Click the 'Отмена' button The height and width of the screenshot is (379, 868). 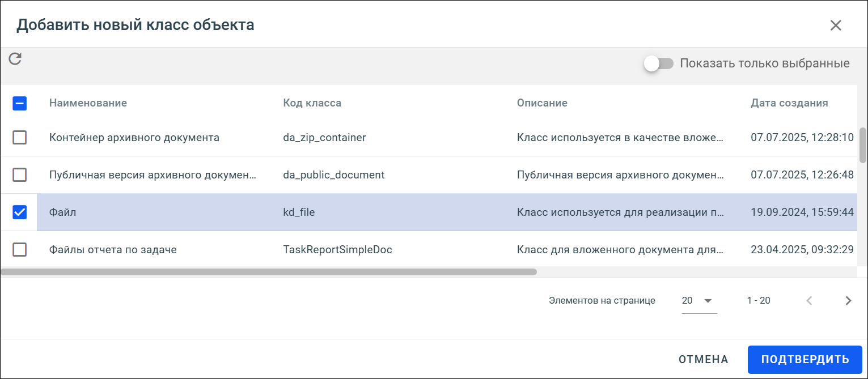point(703,359)
